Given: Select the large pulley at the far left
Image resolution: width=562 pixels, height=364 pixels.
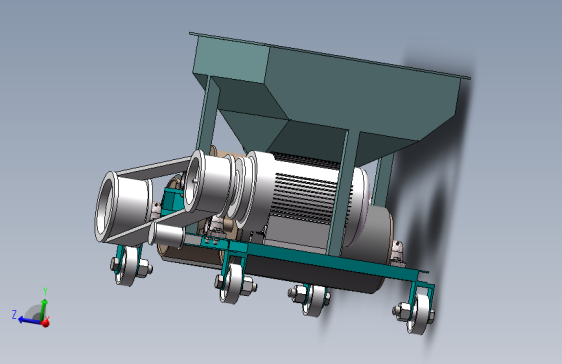Looking at the screenshot, I should coord(123,207).
